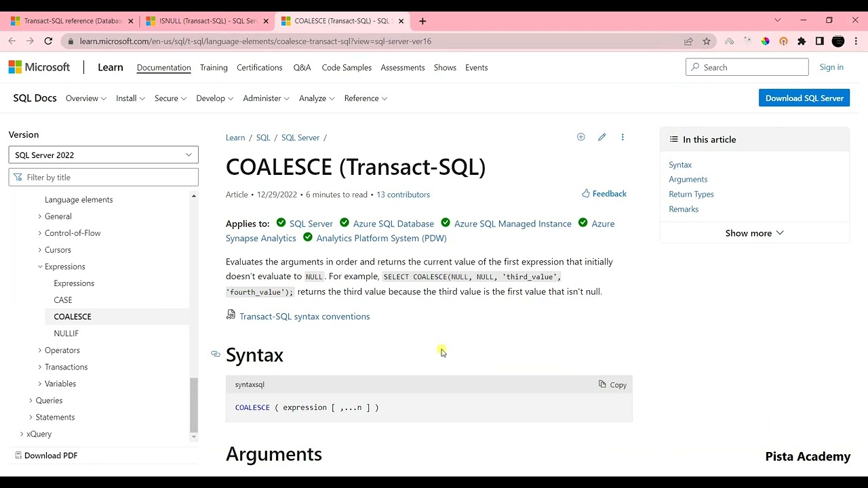Jump to Arguments in article outline
The image size is (868, 488).
click(x=688, y=180)
